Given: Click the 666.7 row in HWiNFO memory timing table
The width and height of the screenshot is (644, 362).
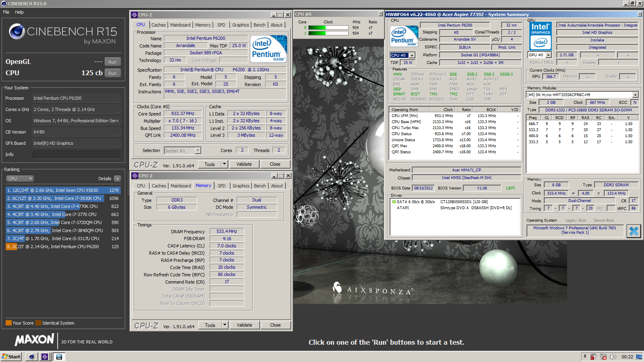Looking at the screenshot, I should coord(582,124).
